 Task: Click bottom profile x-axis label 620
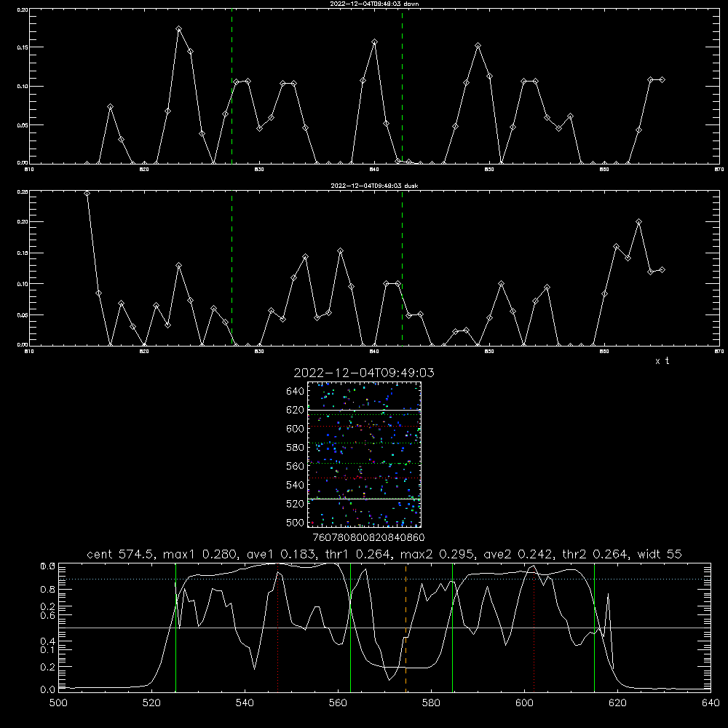click(617, 703)
